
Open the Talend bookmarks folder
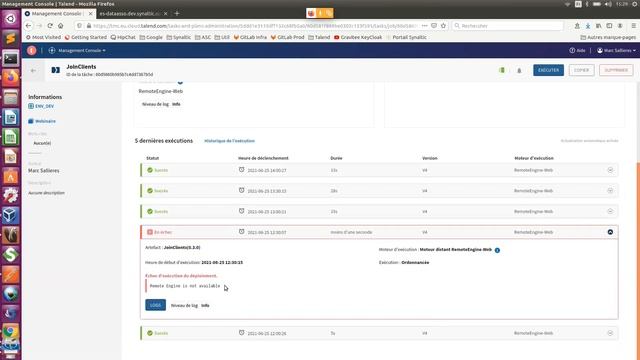319,37
